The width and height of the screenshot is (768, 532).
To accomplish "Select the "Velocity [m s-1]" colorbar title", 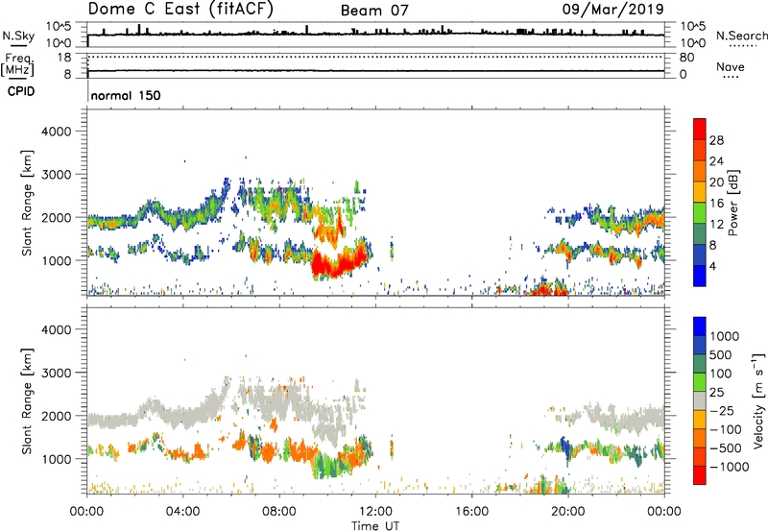I will coord(758,400).
